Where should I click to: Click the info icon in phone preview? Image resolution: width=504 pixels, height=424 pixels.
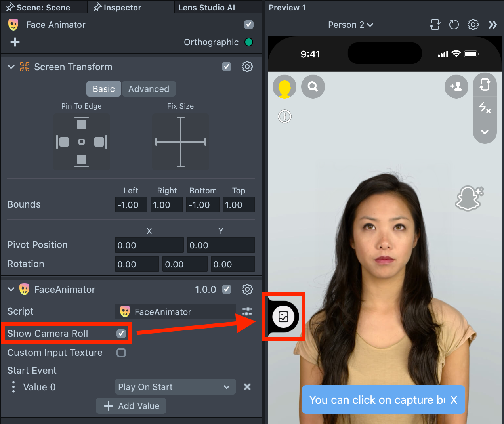[x=284, y=117]
